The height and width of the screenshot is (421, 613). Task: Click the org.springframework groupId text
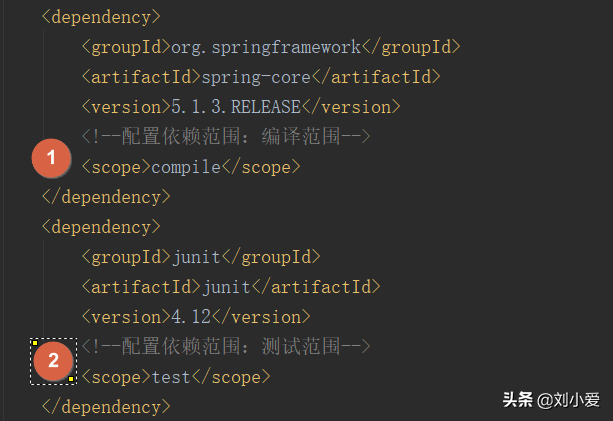click(266, 47)
